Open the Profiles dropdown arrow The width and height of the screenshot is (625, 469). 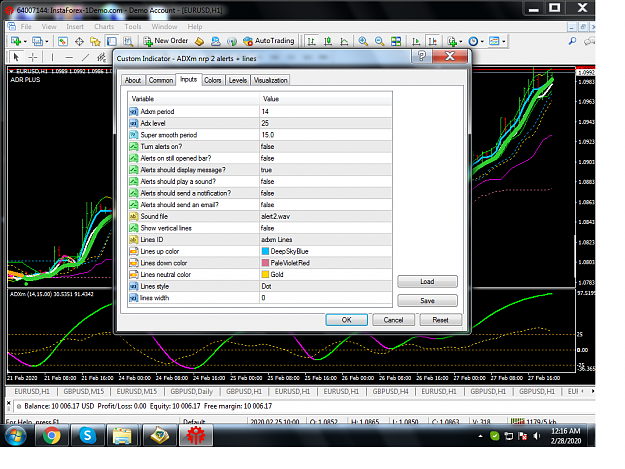(x=47, y=41)
